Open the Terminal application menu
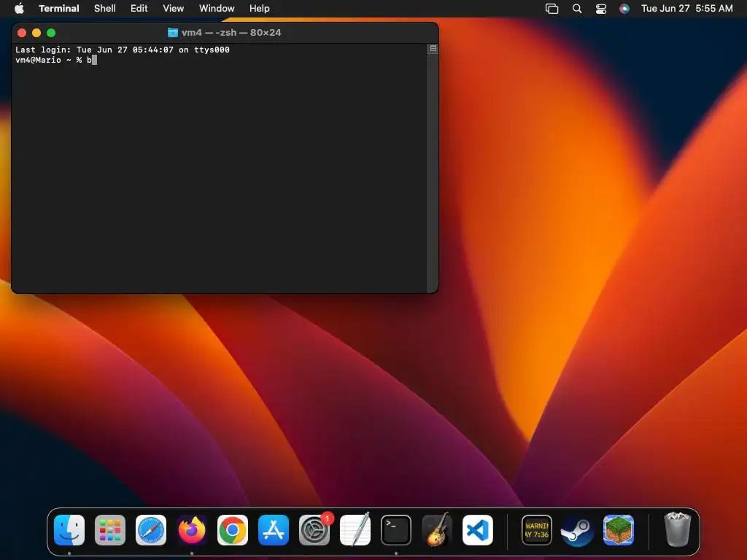747x560 pixels. pyautogui.click(x=59, y=8)
